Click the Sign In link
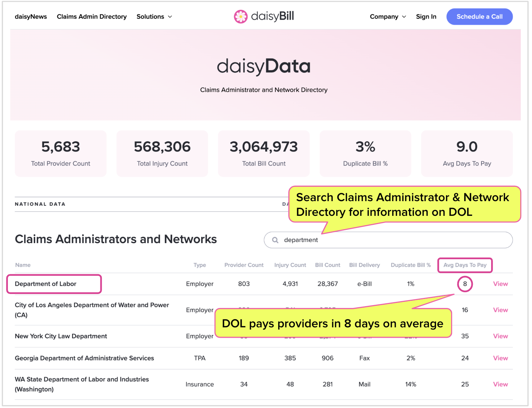This screenshot has width=532, height=408. [426, 17]
